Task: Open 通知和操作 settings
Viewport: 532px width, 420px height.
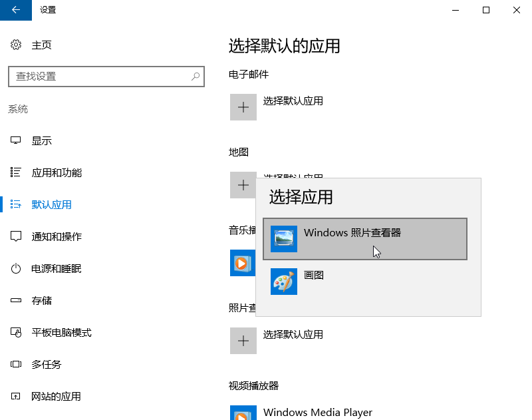Action: coord(57,237)
